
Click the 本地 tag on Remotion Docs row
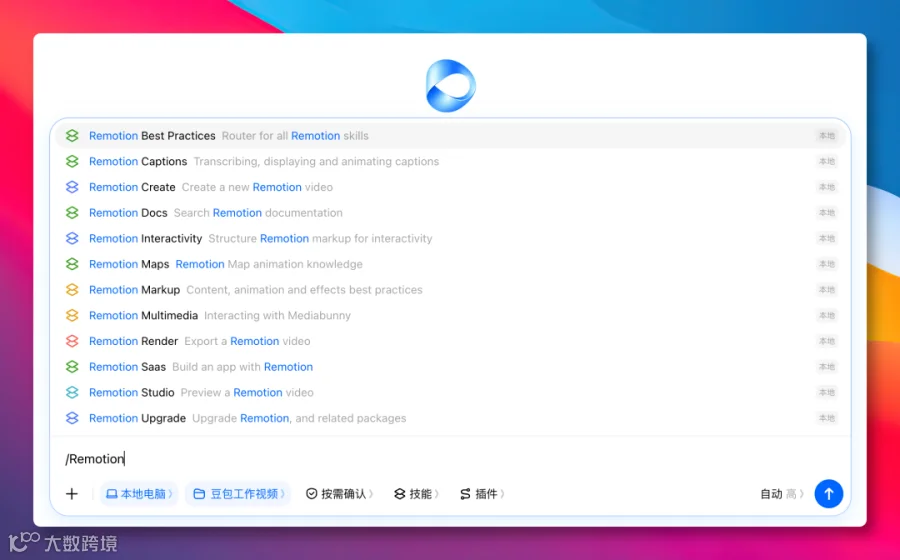[x=827, y=213]
